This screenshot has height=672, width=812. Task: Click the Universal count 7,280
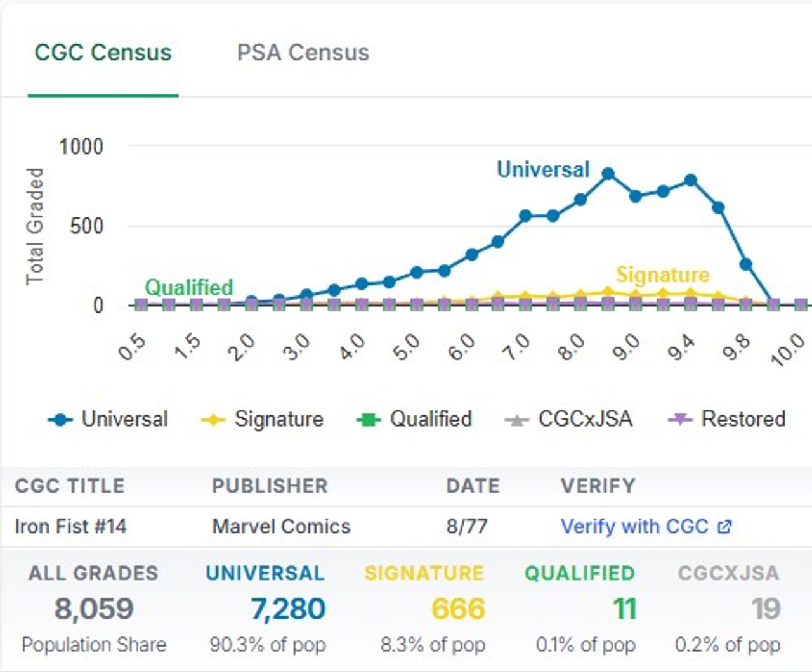288,609
